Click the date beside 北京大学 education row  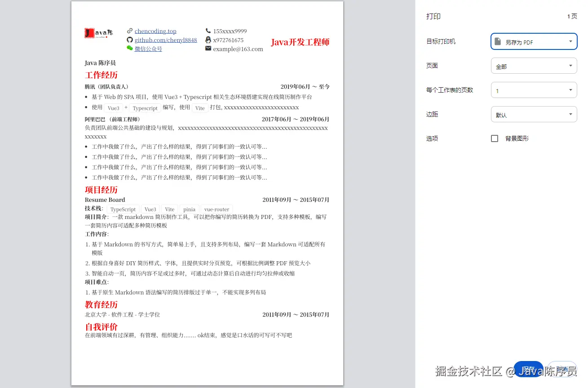click(x=296, y=315)
